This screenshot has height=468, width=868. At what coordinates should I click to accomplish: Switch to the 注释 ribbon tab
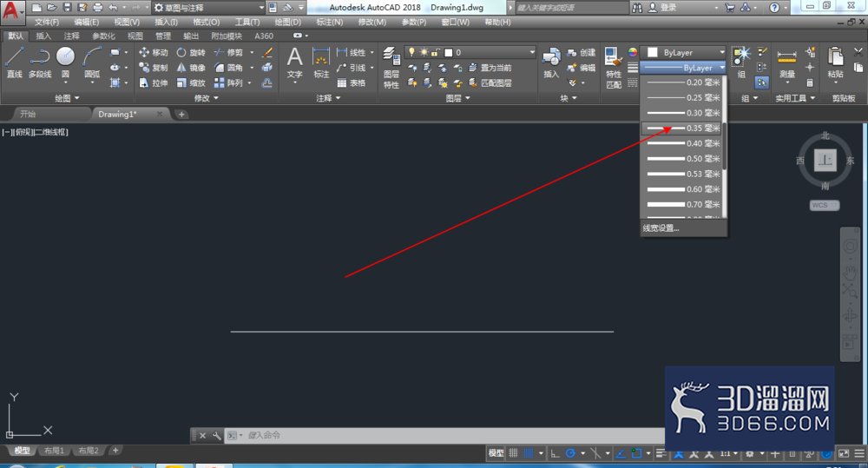(71, 36)
